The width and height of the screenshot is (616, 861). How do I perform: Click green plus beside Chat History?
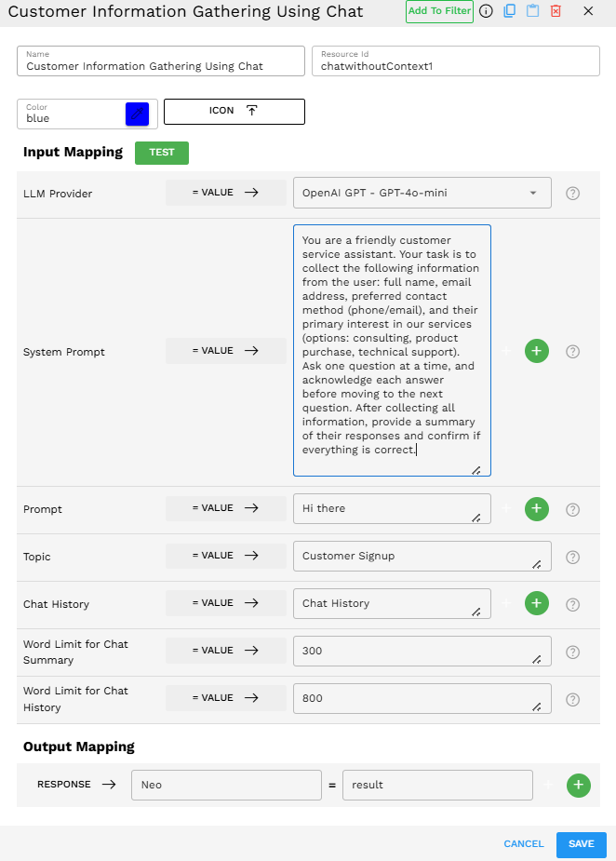tap(537, 603)
